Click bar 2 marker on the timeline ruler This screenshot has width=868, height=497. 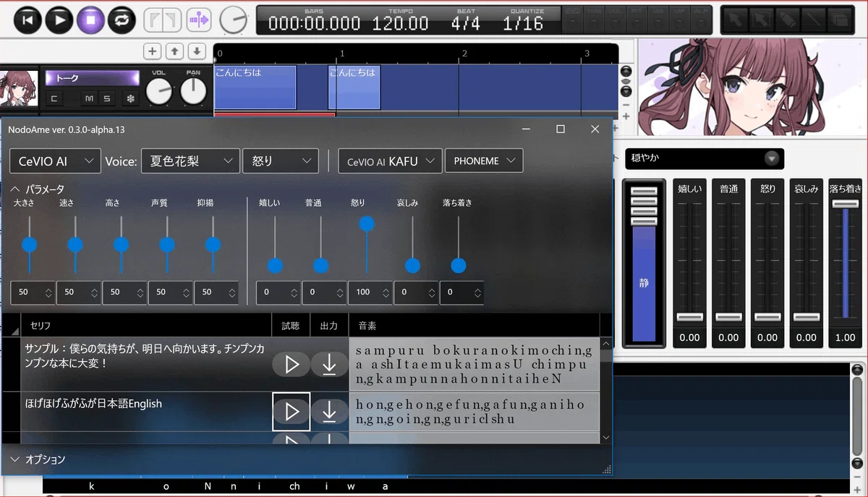click(464, 54)
